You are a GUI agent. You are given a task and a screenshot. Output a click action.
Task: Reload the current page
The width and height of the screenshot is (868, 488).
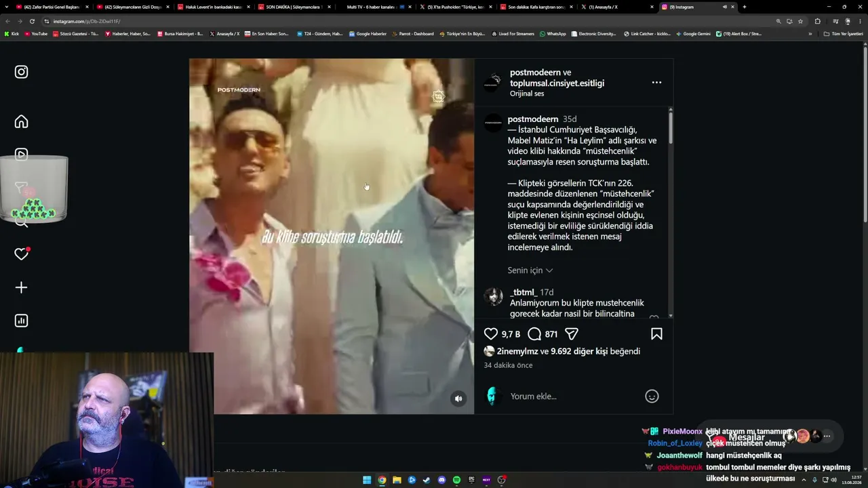tap(32, 21)
